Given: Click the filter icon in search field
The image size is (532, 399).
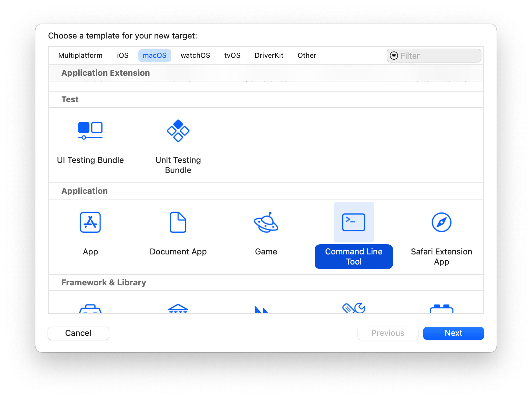Looking at the screenshot, I should pos(394,56).
